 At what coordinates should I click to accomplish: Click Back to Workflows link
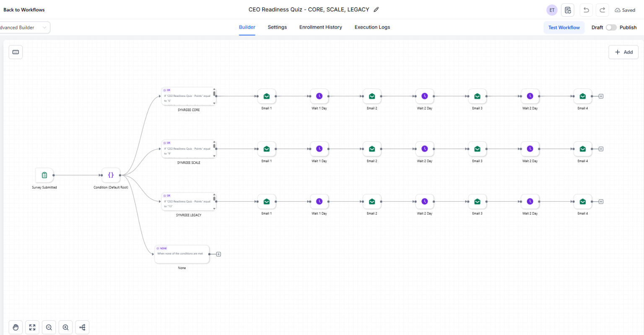click(x=24, y=10)
